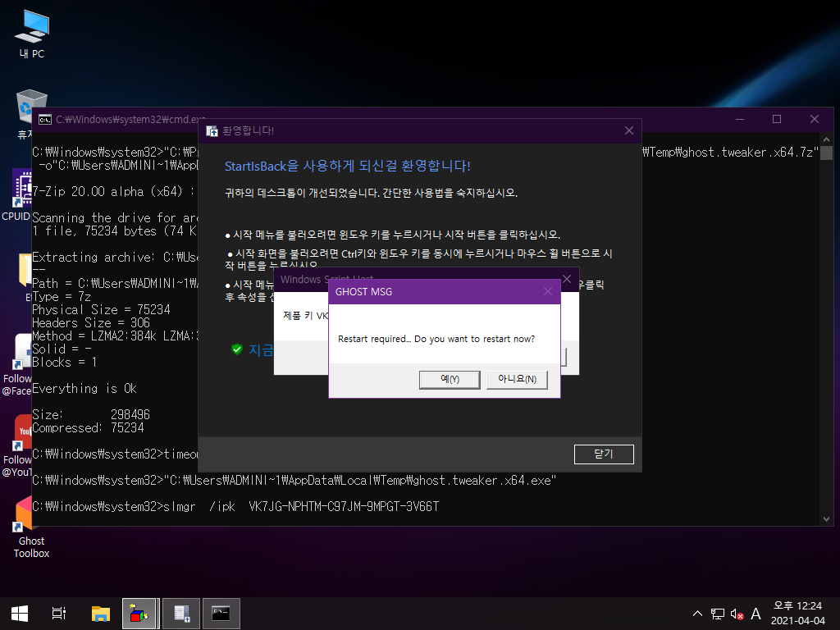840x630 pixels.
Task: Open the 내 PC desktop icon
Action: [32, 34]
